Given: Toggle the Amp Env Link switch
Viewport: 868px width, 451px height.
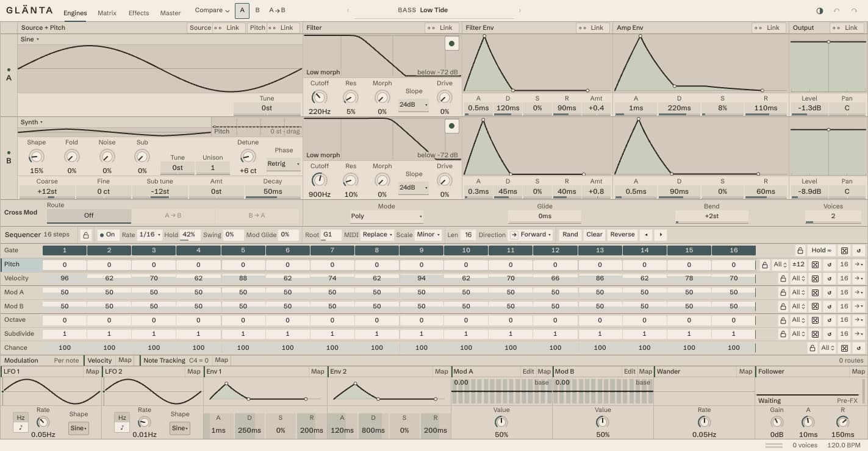Looking at the screenshot, I should click(x=767, y=28).
